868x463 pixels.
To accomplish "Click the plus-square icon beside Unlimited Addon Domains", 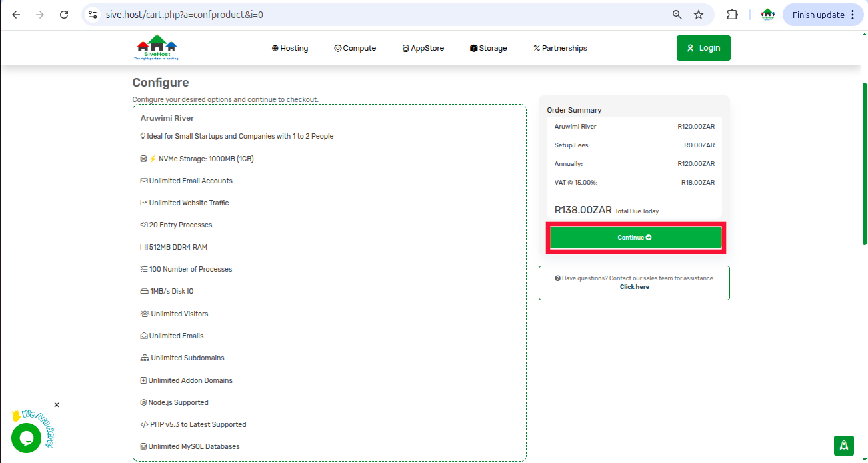I will point(143,380).
